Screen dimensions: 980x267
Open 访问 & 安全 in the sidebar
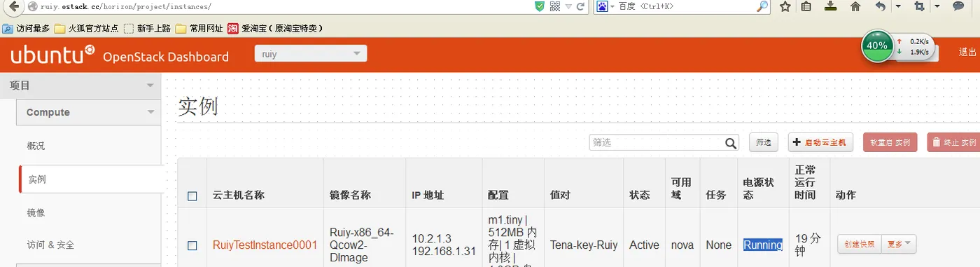pos(50,245)
